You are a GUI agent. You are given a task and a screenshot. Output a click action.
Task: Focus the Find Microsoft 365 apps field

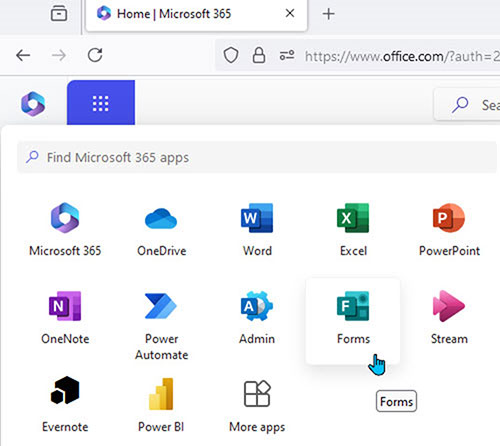click(257, 157)
